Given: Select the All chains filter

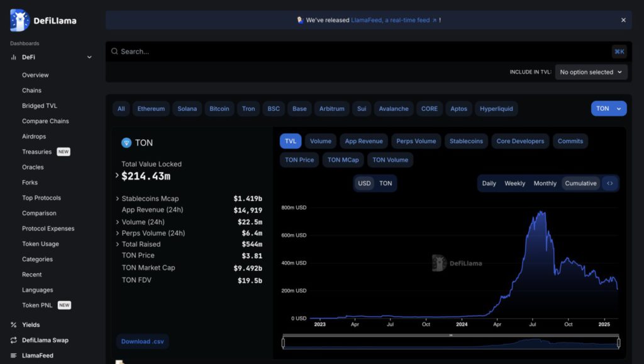Looking at the screenshot, I should (x=121, y=108).
